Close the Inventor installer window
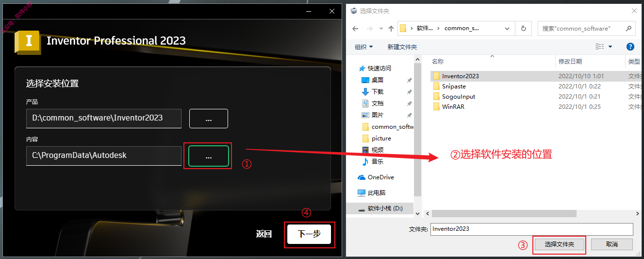 coord(332,11)
